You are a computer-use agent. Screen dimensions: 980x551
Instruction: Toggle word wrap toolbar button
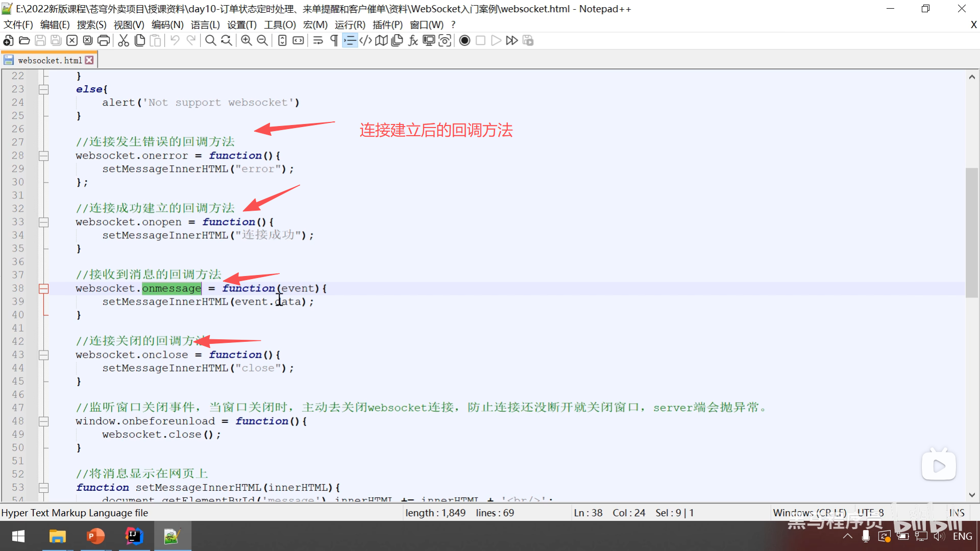(318, 41)
